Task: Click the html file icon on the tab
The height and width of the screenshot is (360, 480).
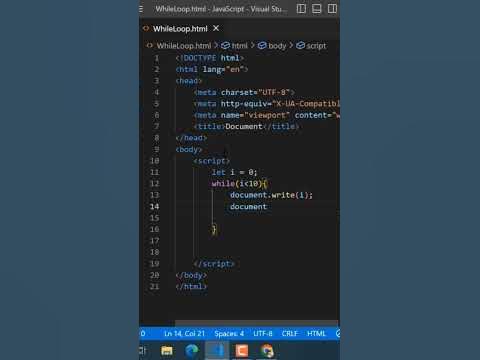Action: [x=146, y=29]
